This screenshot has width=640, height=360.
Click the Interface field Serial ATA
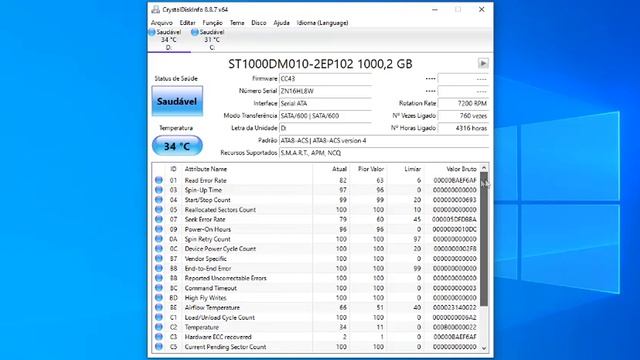point(325,103)
